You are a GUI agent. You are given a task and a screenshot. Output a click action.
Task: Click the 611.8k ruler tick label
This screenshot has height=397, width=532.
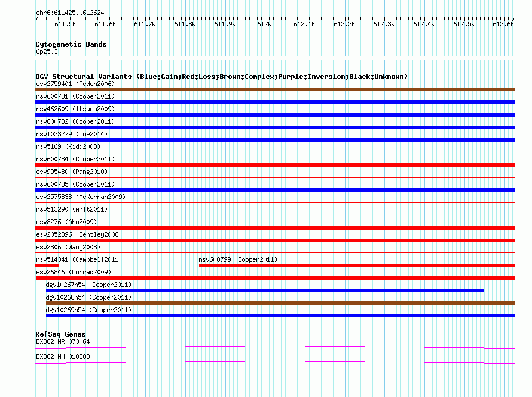(x=185, y=24)
